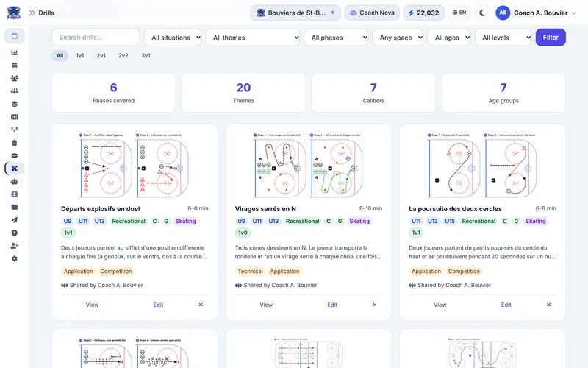Select the 2v1 situation tab

coord(101,56)
